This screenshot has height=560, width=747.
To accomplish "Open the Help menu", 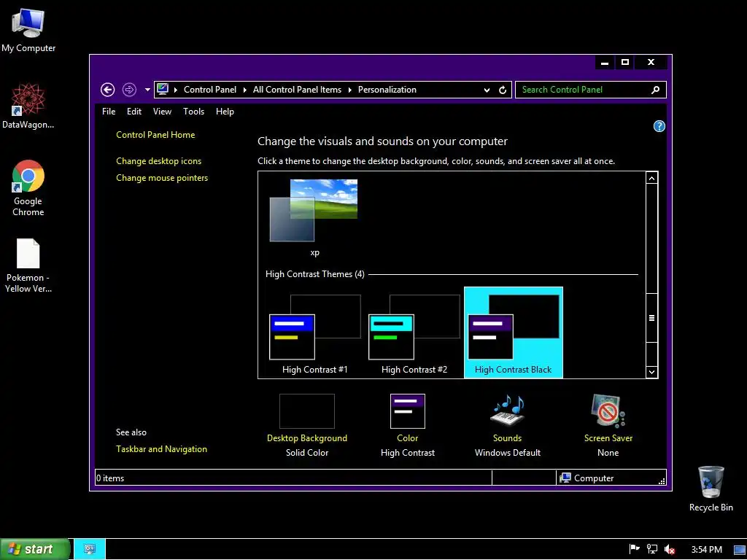I will click(225, 112).
